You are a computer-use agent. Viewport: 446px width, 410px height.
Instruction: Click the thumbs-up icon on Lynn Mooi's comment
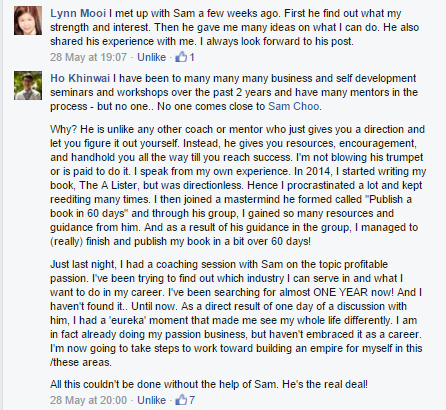(181, 57)
